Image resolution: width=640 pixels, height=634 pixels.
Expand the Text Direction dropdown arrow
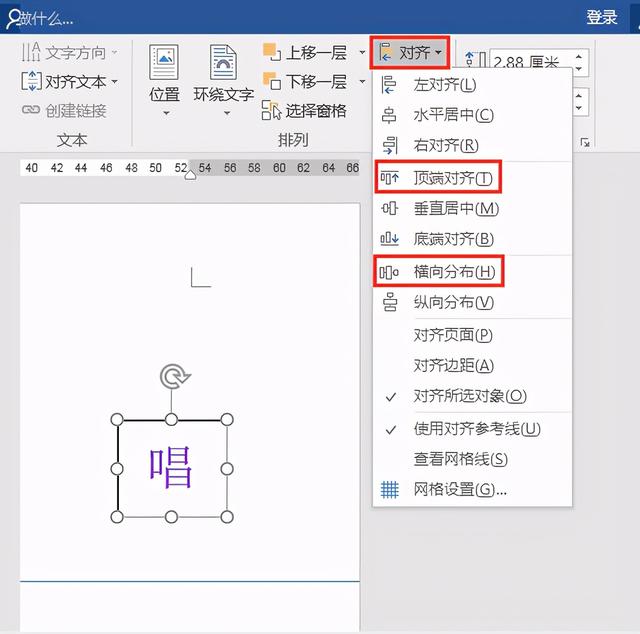[114, 52]
